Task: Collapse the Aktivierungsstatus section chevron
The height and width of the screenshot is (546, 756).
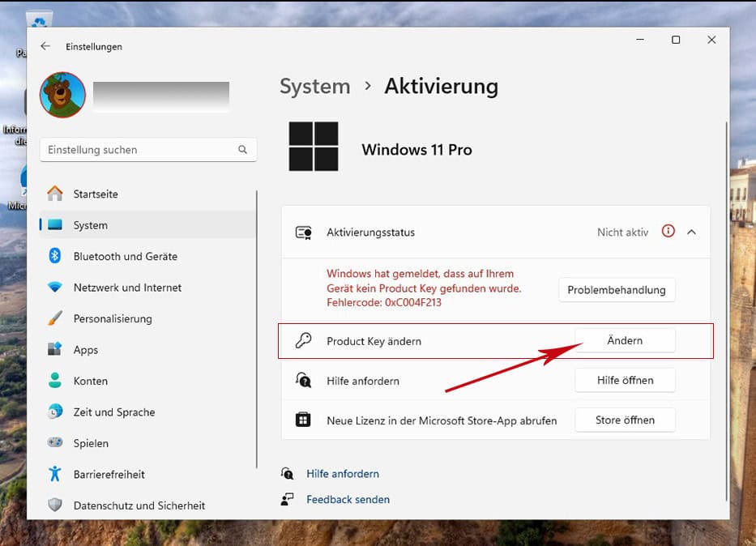Action: click(691, 232)
